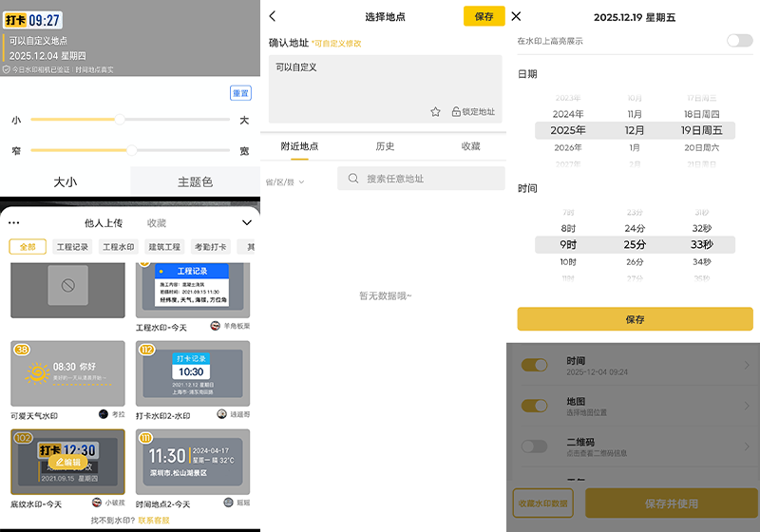Click the 打卡 09:27 watermark preview
Image resolution: width=760 pixels, height=532 pixels.
(x=33, y=20)
